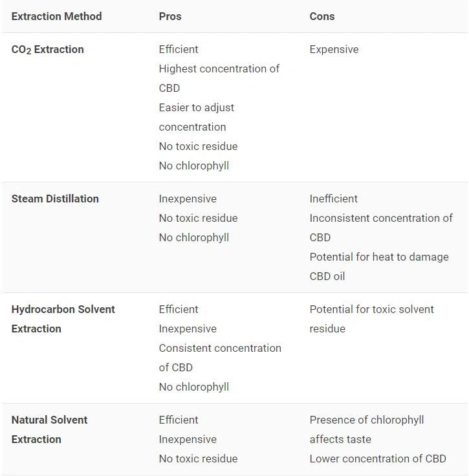Click "No chlorophyll" in Hydrocarbon Solvent row

click(x=194, y=387)
